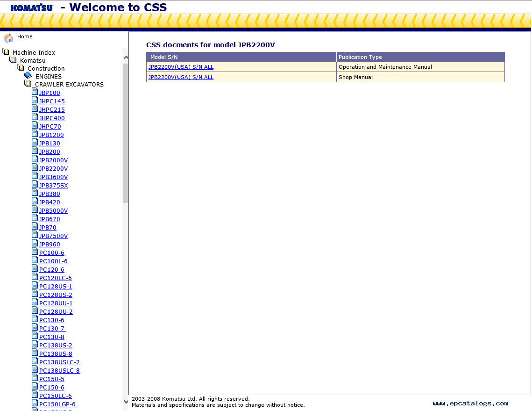Click the Komatsu logo in header

coord(32,7)
